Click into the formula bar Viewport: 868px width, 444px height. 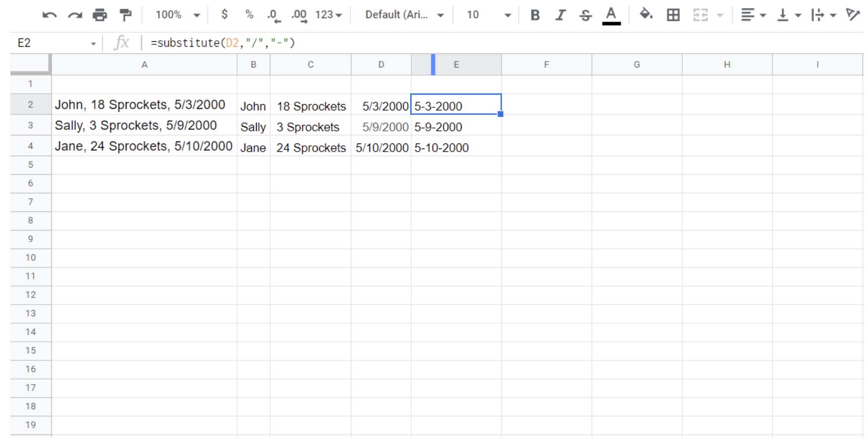point(503,43)
